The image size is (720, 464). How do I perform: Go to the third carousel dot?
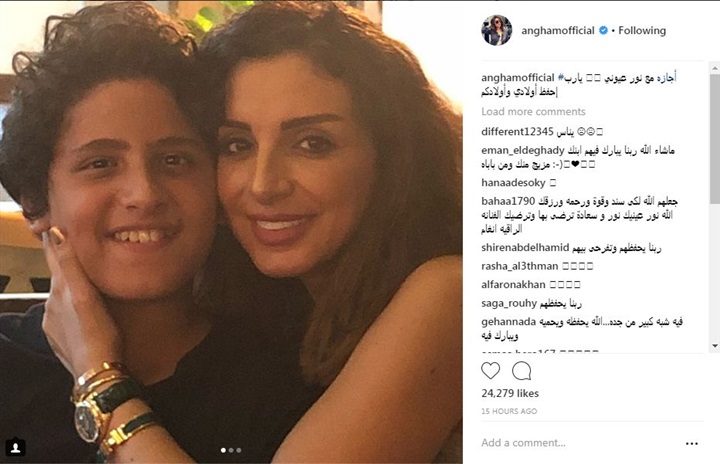point(239,450)
